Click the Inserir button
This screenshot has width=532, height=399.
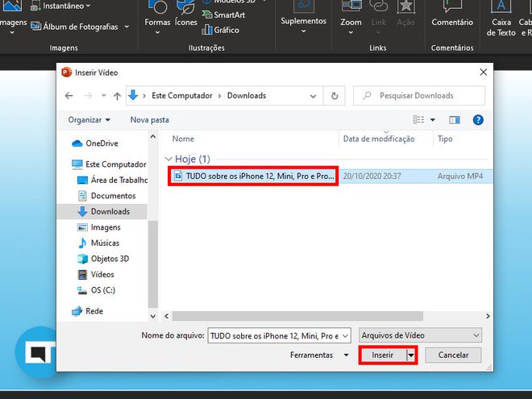pyautogui.click(x=383, y=355)
